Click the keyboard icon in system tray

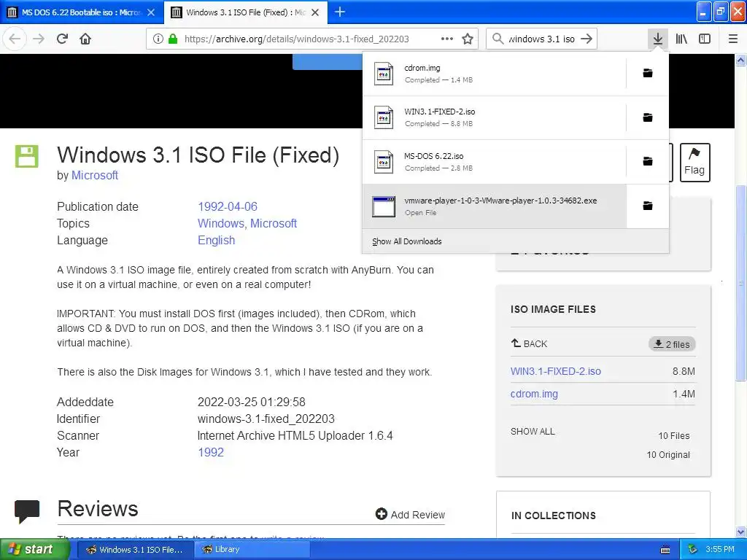[x=665, y=550]
